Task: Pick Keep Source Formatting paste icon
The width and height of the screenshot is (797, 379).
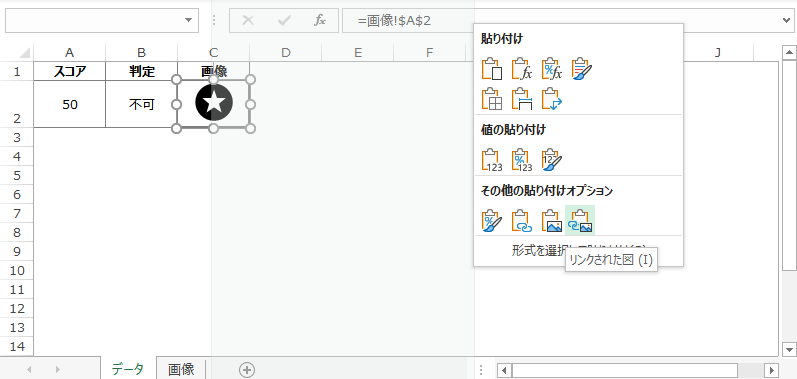Action: click(x=581, y=69)
